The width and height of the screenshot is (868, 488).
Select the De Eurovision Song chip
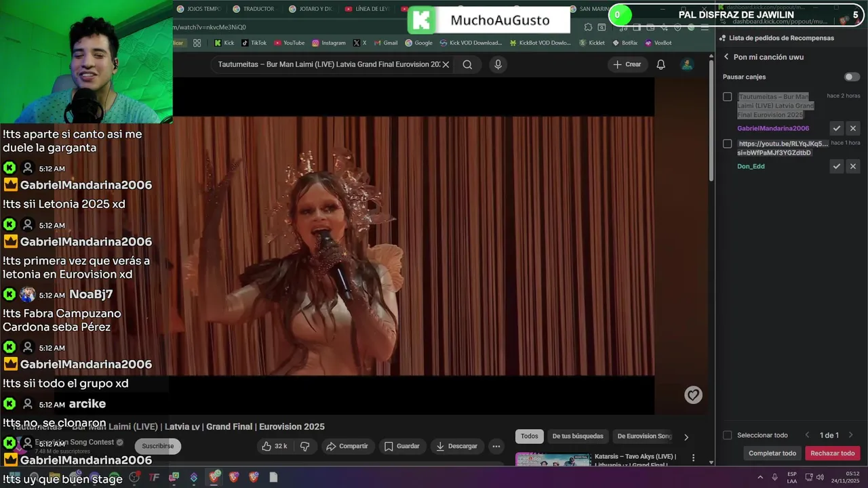click(x=644, y=436)
